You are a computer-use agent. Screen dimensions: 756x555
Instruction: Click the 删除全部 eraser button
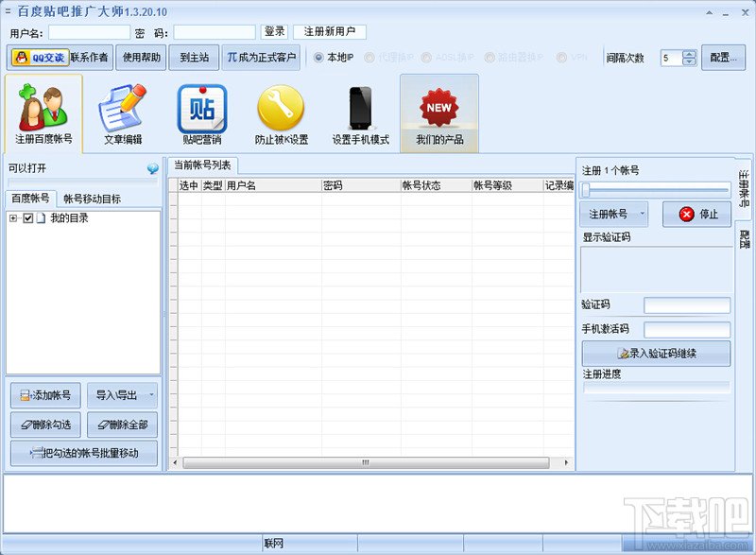click(123, 425)
